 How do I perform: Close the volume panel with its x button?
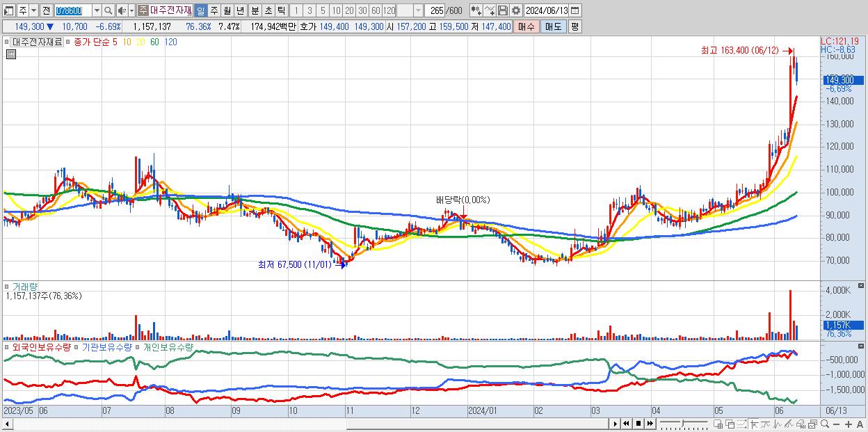pos(861,286)
